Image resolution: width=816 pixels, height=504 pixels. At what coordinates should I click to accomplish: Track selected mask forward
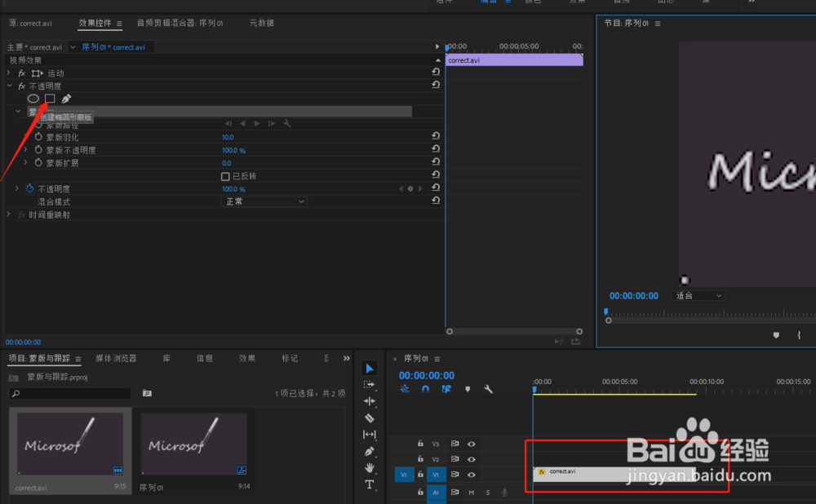coord(257,123)
